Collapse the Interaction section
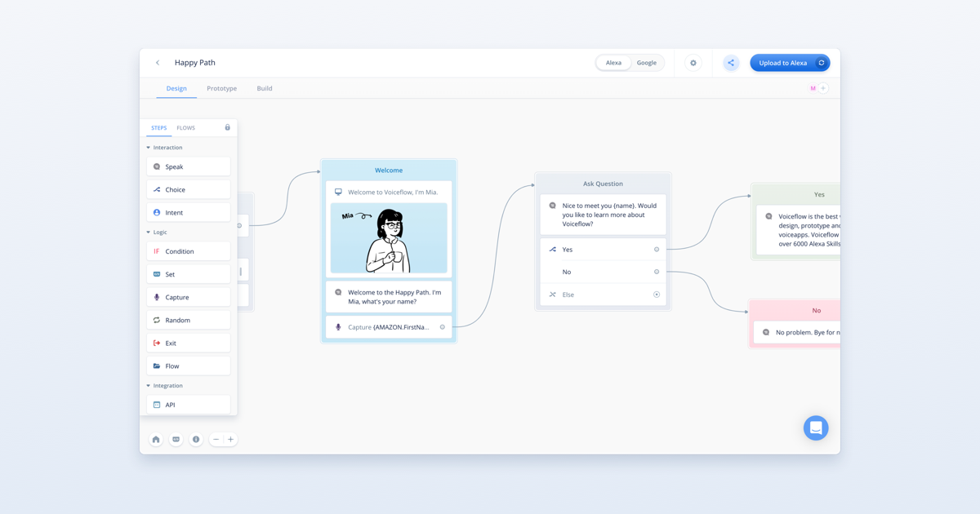This screenshot has width=980, height=514. coord(148,148)
